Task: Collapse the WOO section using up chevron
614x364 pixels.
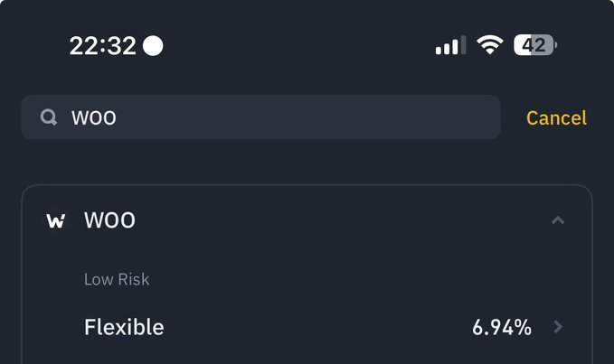Action: tap(558, 220)
